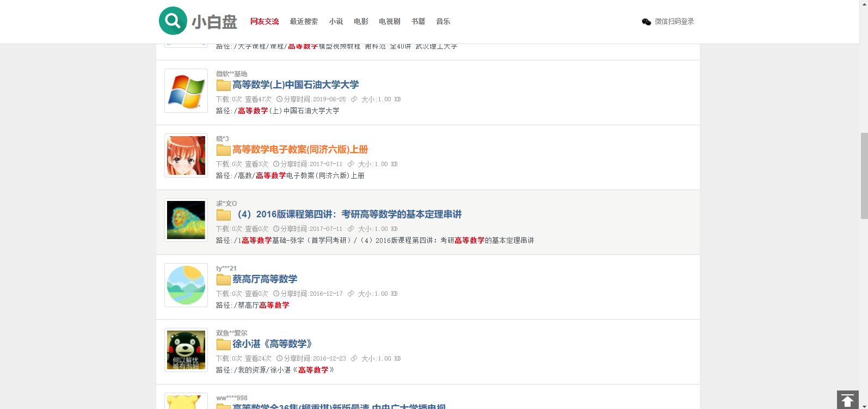Image resolution: width=868 pixels, height=409 pixels.
Task: Select the 小说 category
Action: pyautogui.click(x=336, y=21)
